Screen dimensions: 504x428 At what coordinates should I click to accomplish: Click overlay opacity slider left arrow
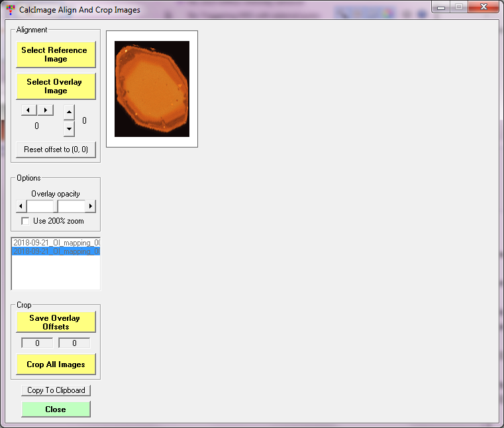point(21,206)
